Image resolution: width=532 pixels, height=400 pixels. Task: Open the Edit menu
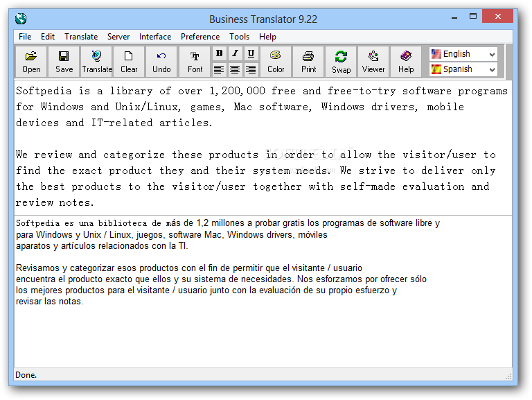point(48,37)
